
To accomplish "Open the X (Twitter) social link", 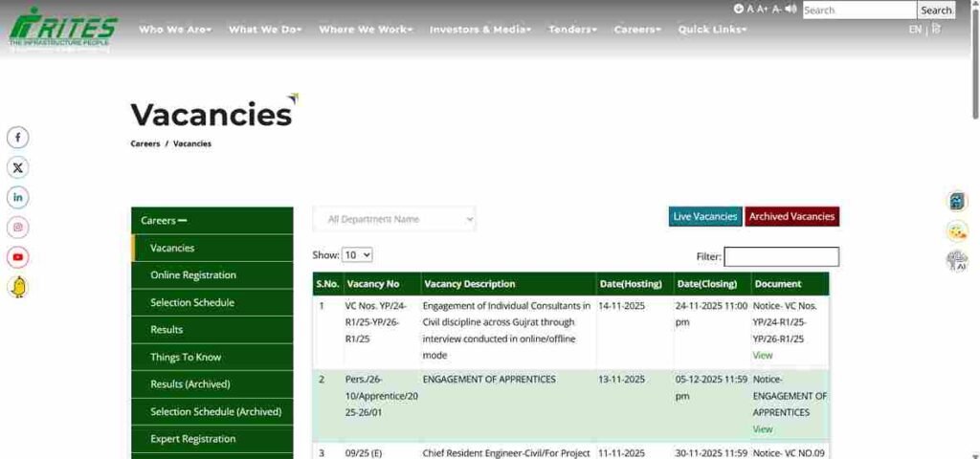I will point(18,167).
